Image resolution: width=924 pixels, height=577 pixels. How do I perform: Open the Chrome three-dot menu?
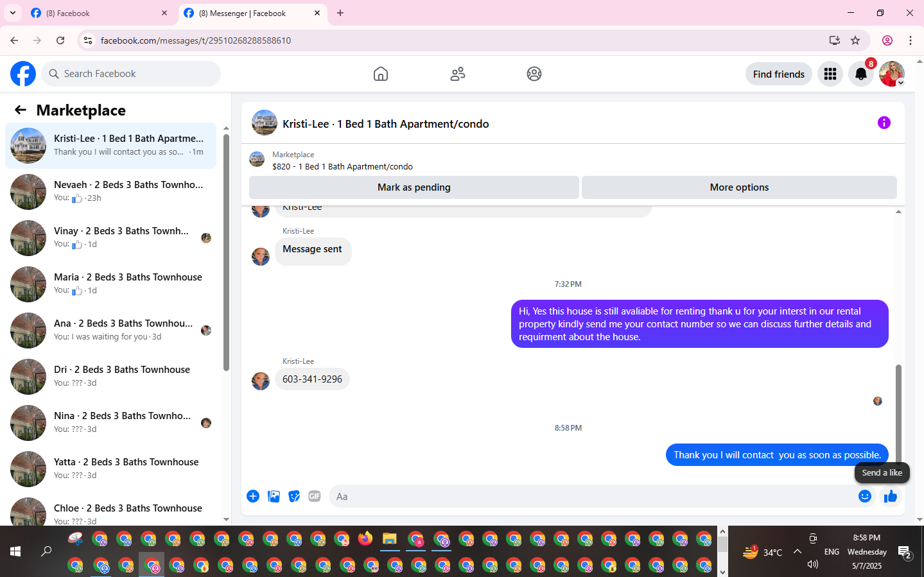pos(911,40)
